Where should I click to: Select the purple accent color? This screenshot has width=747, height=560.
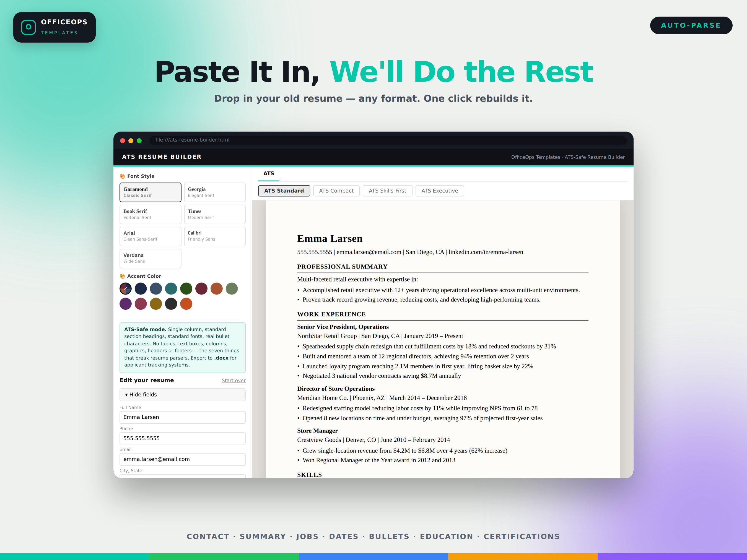click(126, 304)
